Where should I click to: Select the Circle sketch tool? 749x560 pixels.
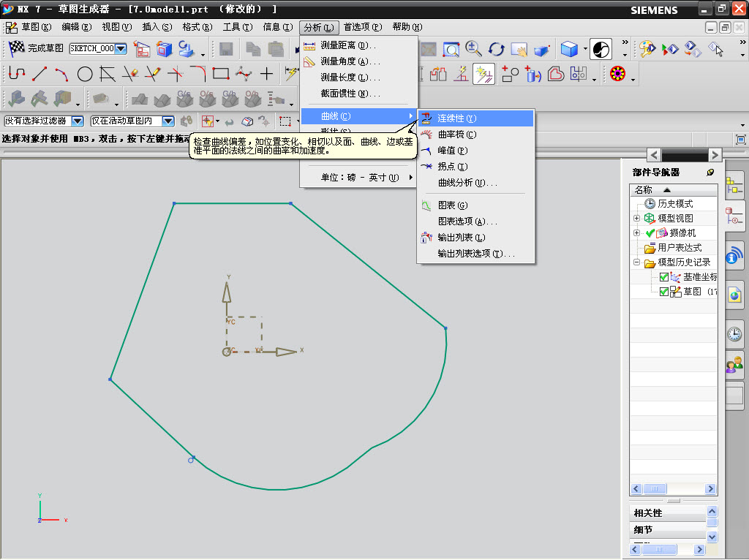point(85,74)
